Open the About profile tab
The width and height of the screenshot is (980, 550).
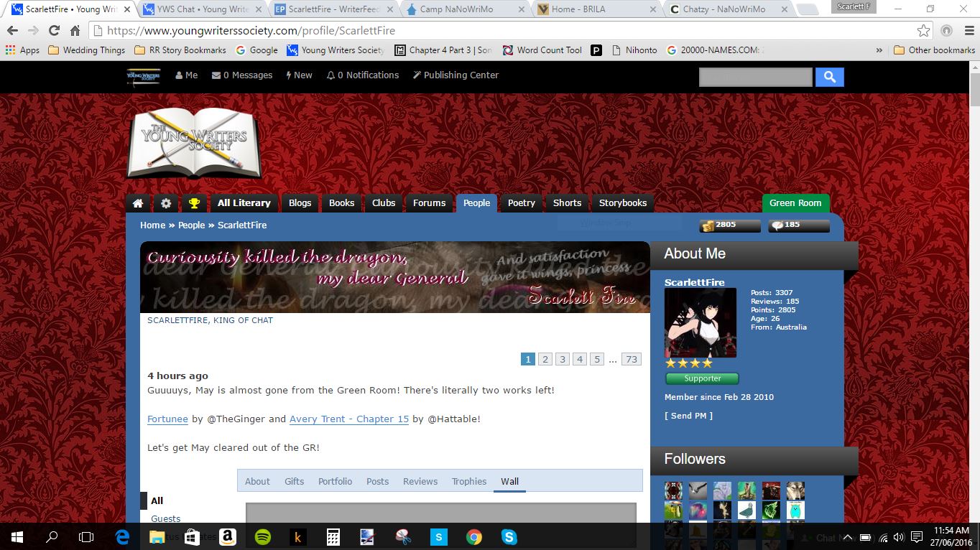click(257, 482)
